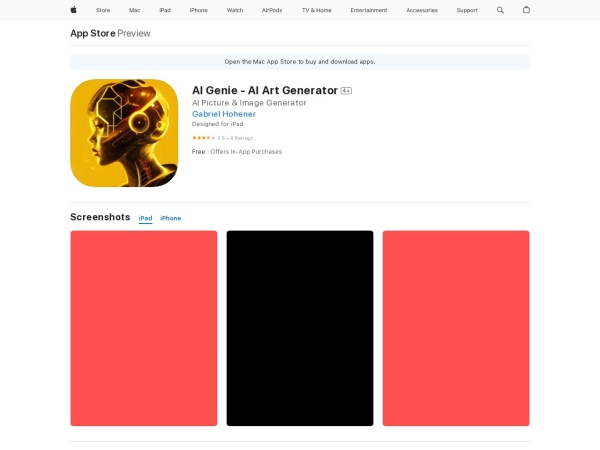600x450 pixels.
Task: Open the TV & Home menu
Action: click(x=316, y=10)
